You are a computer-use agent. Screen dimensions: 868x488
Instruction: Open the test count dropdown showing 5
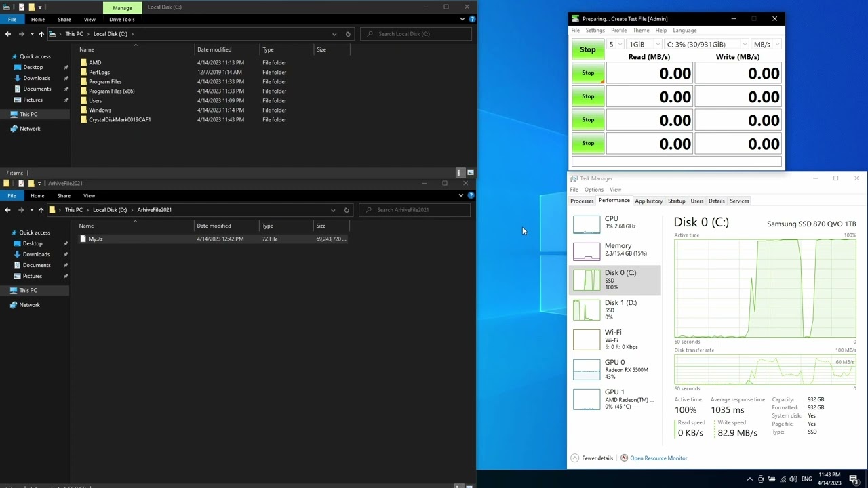pos(614,45)
